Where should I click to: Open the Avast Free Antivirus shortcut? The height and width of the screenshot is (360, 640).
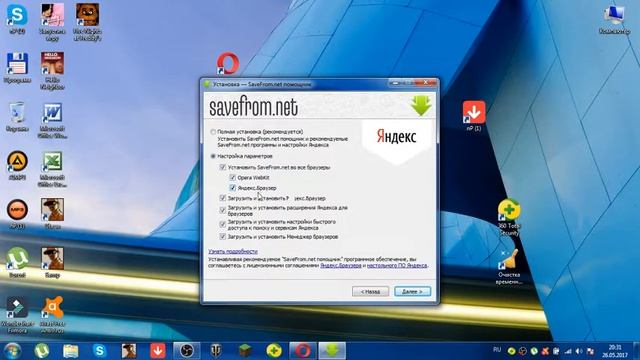click(52, 314)
